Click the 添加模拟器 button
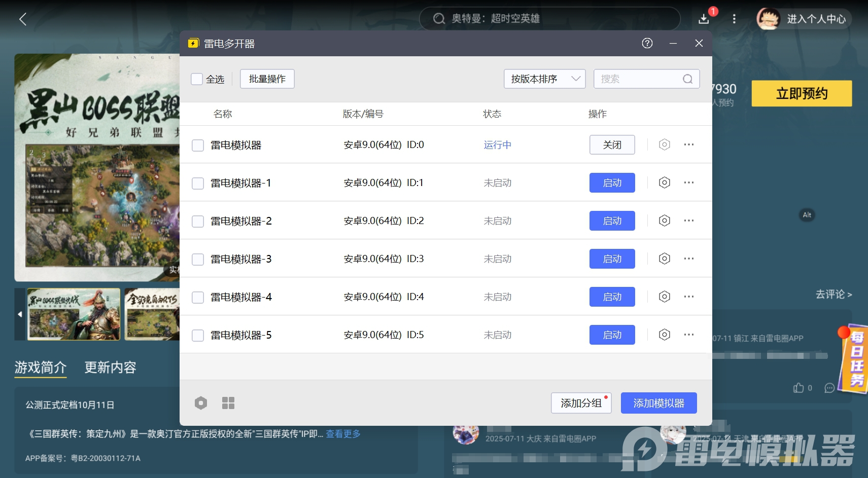This screenshot has width=868, height=478. [x=658, y=402]
